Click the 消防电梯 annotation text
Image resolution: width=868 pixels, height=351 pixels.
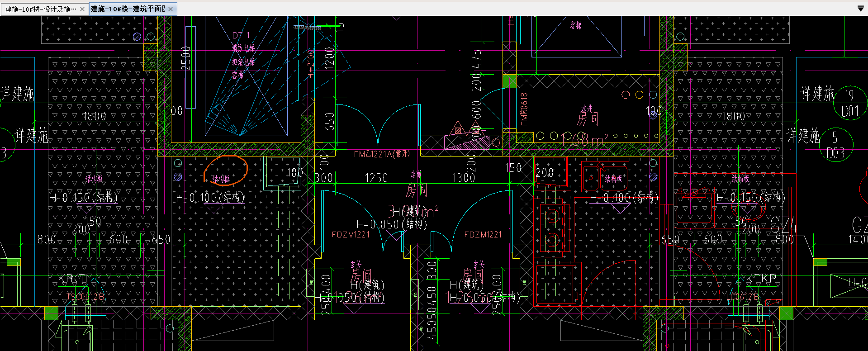pyautogui.click(x=243, y=47)
